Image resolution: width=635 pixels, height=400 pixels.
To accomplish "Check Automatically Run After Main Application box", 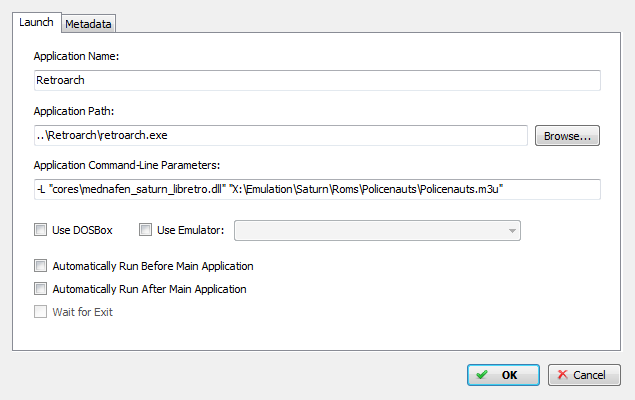I will click(x=40, y=289).
